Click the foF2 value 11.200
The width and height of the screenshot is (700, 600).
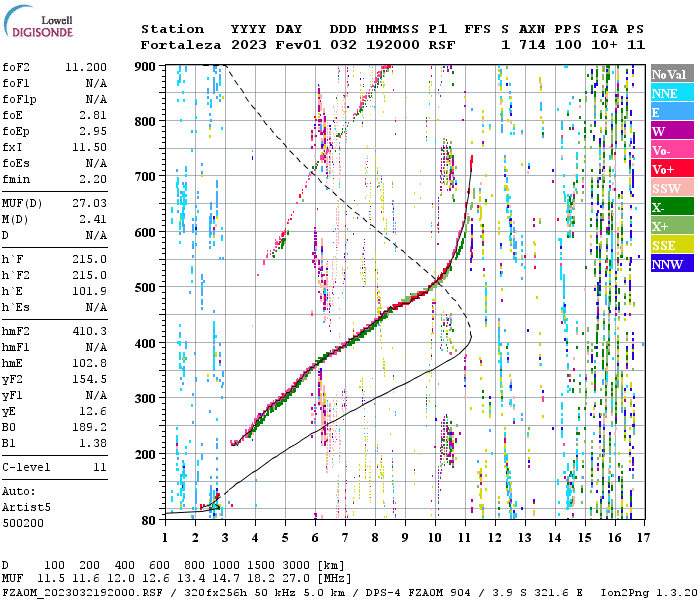86,67
